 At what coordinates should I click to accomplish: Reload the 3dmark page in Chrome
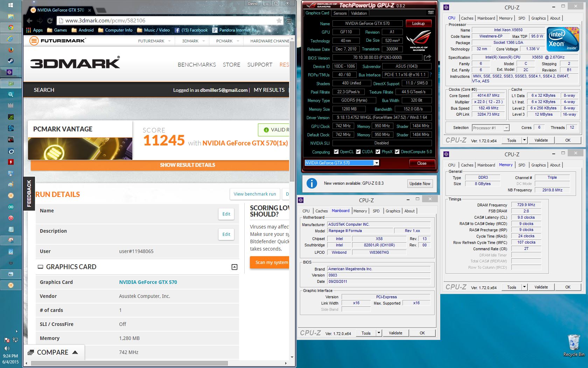(49, 21)
